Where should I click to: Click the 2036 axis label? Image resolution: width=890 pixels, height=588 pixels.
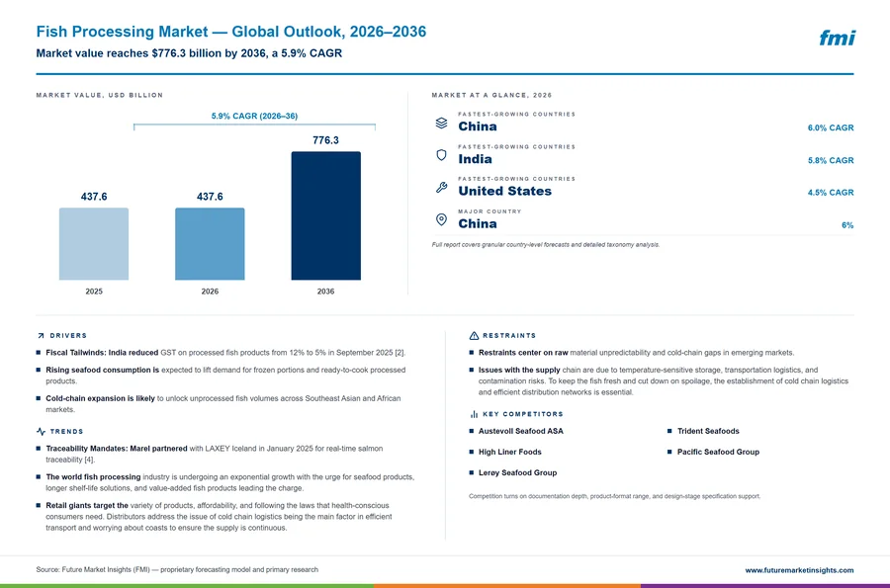click(x=325, y=292)
